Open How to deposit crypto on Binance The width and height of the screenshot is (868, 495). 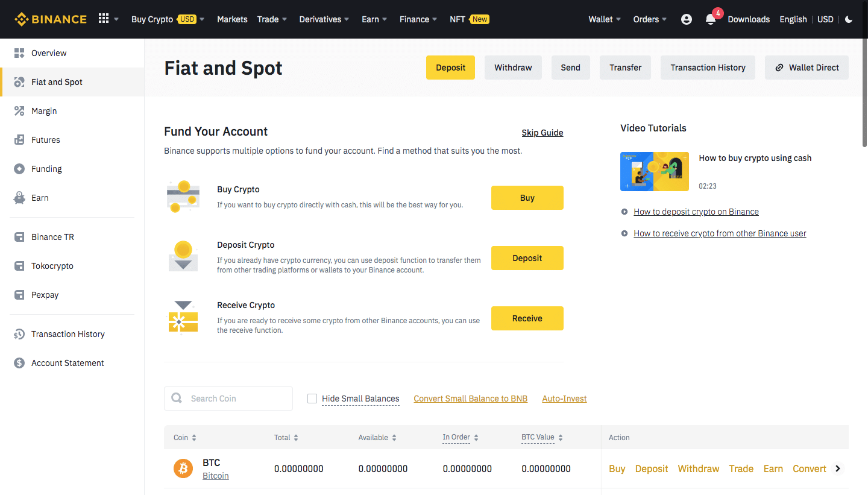pos(696,212)
